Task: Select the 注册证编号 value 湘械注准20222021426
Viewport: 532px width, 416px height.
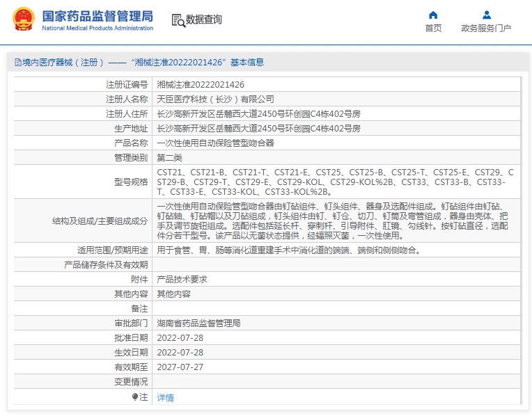Action: coord(201,84)
